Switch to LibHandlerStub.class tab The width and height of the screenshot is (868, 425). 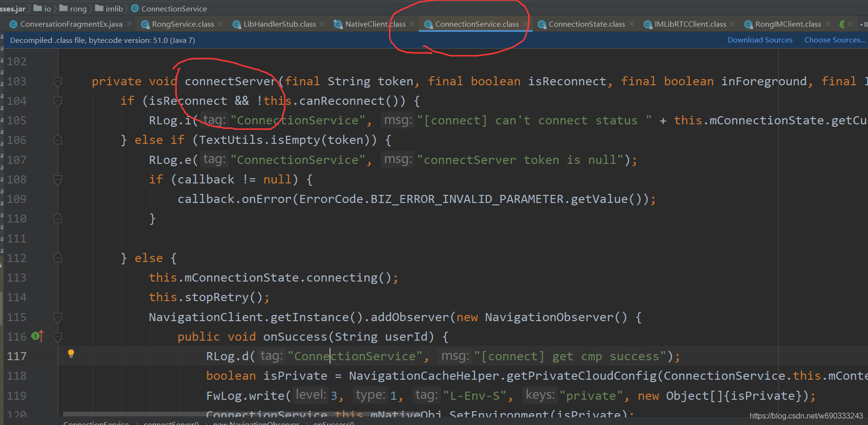pos(279,24)
